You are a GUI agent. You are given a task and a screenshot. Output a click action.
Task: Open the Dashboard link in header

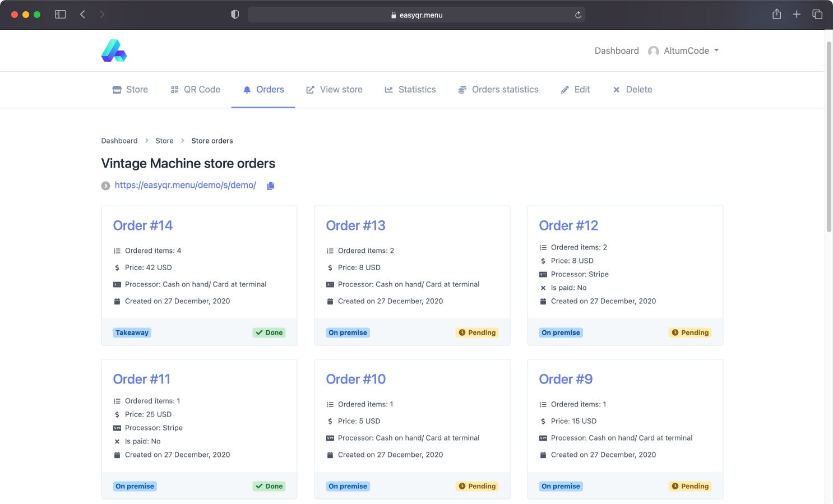617,50
